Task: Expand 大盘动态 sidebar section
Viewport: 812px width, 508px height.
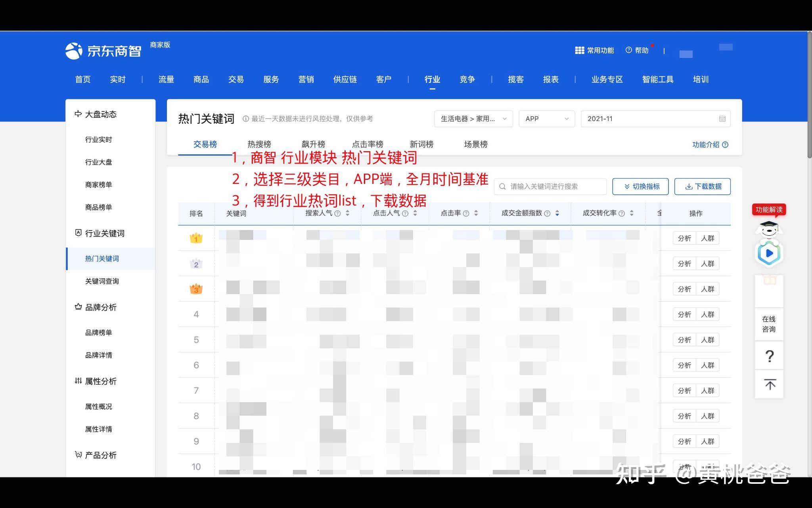Action: coord(96,114)
